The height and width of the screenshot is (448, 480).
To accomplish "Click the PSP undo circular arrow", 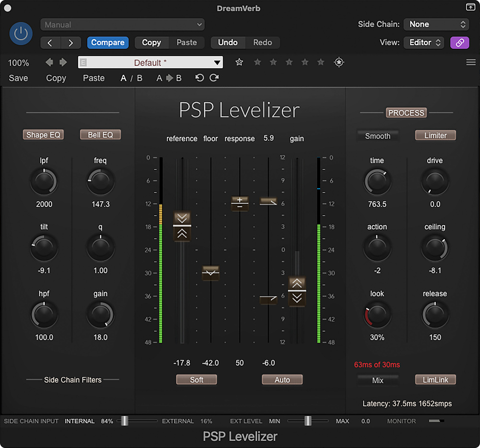I will 199,78.
